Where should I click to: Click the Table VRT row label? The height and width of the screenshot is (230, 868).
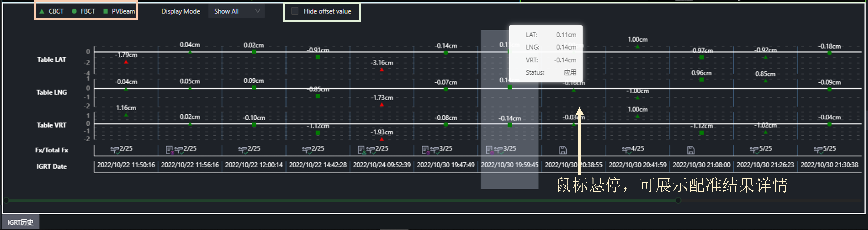tap(52, 125)
